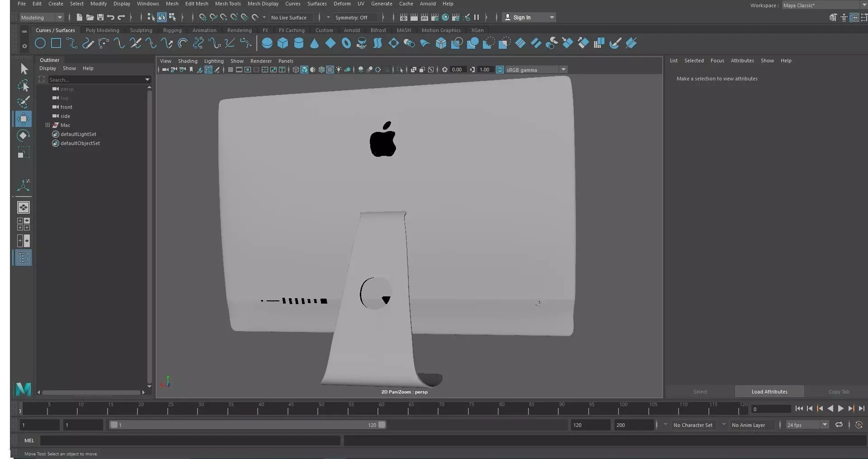
Task: Open the Workspace Maya Classic dropdown
Action: tap(824, 5)
